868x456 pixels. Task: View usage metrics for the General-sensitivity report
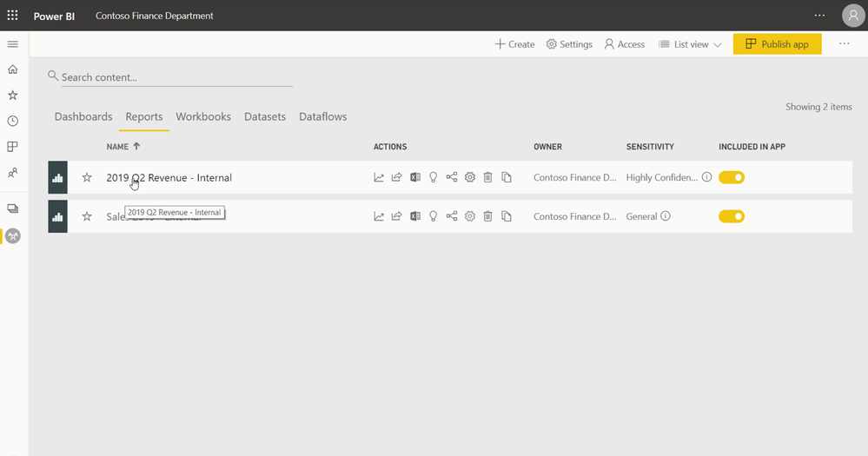[379, 216]
